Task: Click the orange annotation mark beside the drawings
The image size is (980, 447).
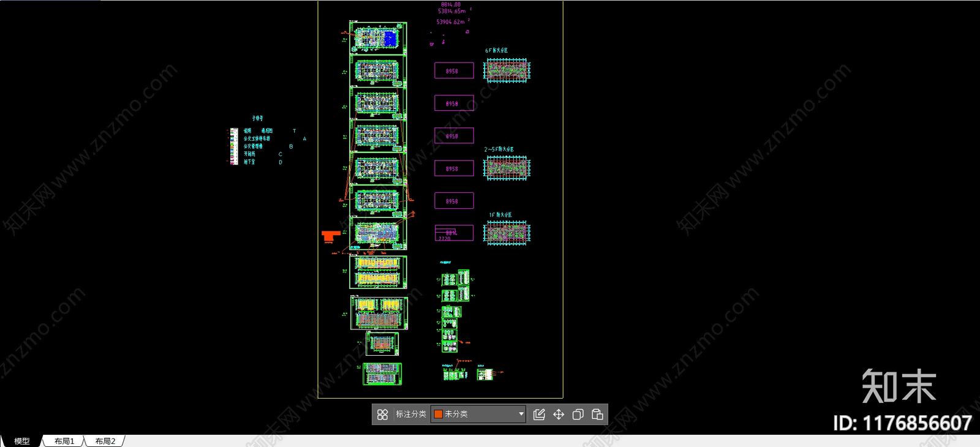Action: pos(331,236)
